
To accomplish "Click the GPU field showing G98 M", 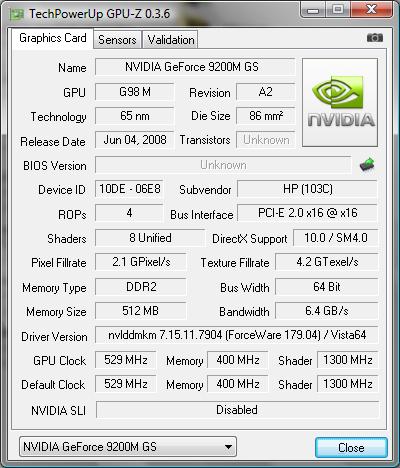I will [x=134, y=92].
